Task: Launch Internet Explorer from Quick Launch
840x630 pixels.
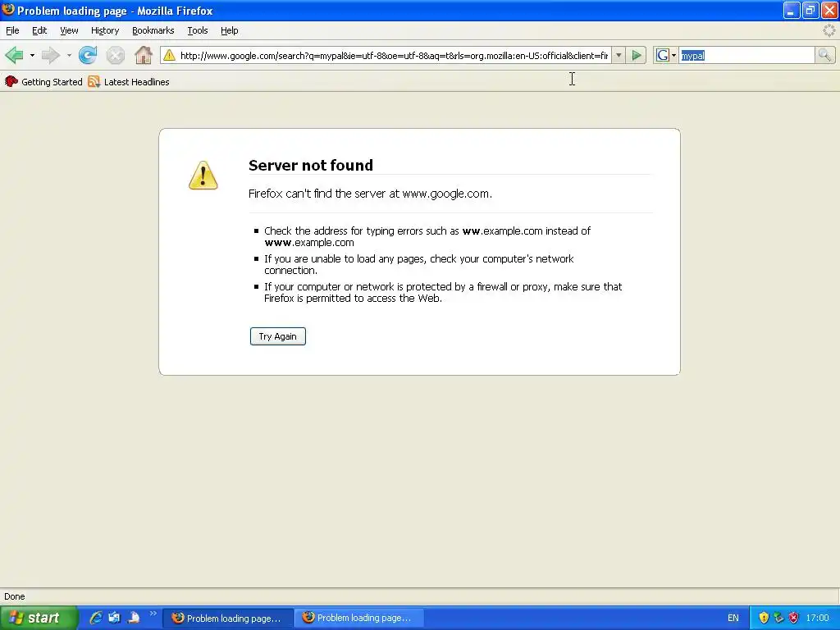Action: [96, 618]
